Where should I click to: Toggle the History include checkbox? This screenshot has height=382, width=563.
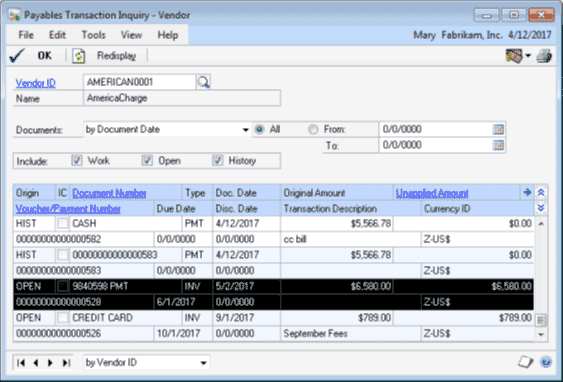point(218,160)
